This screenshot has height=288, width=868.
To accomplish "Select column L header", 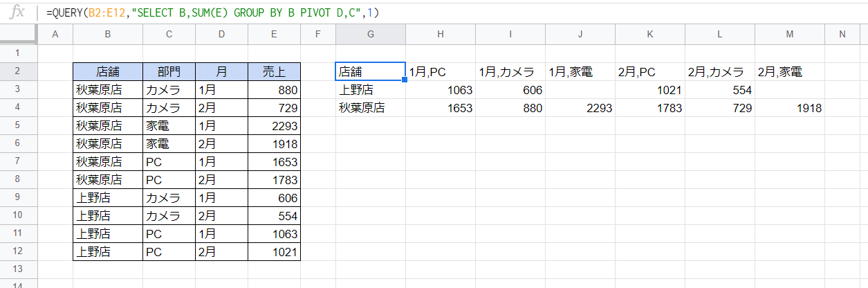I will click(720, 35).
